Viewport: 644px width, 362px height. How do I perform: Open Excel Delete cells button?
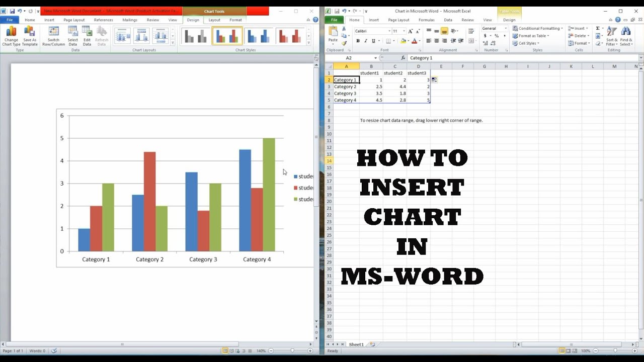click(579, 36)
